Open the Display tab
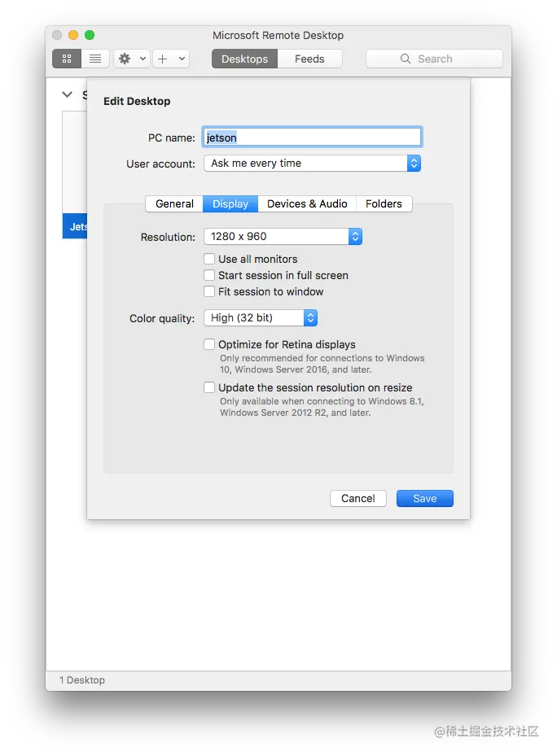 pyautogui.click(x=230, y=204)
